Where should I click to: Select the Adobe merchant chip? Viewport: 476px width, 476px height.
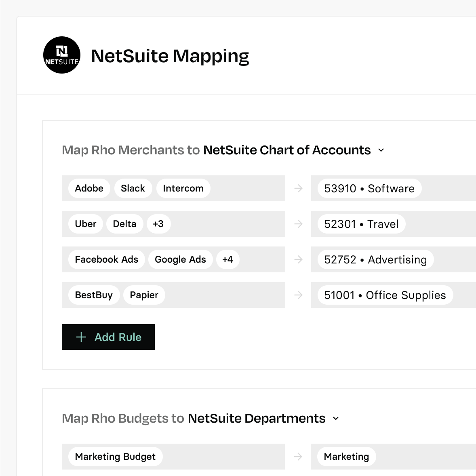(89, 188)
